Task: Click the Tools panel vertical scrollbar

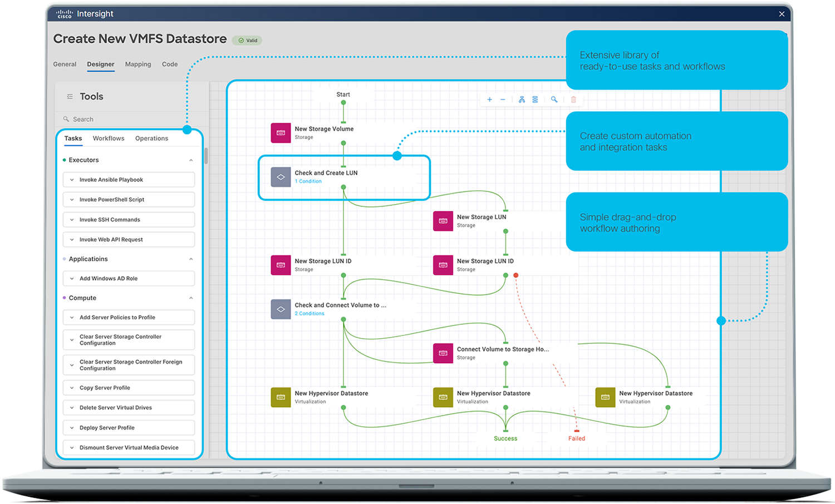Action: tap(206, 156)
